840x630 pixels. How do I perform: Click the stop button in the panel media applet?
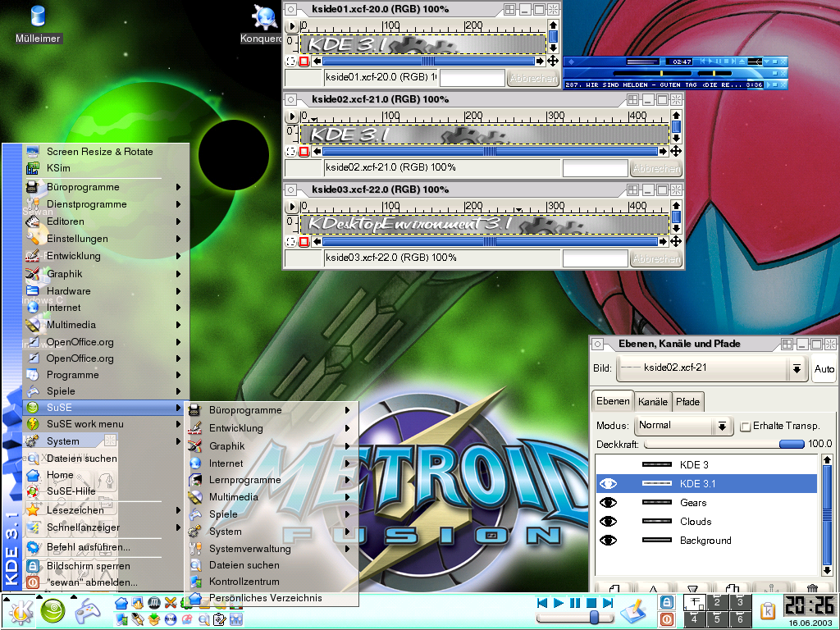coord(591,603)
